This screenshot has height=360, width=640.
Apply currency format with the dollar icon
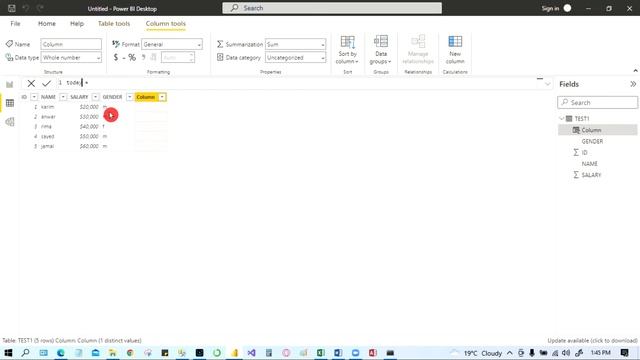tap(116, 58)
